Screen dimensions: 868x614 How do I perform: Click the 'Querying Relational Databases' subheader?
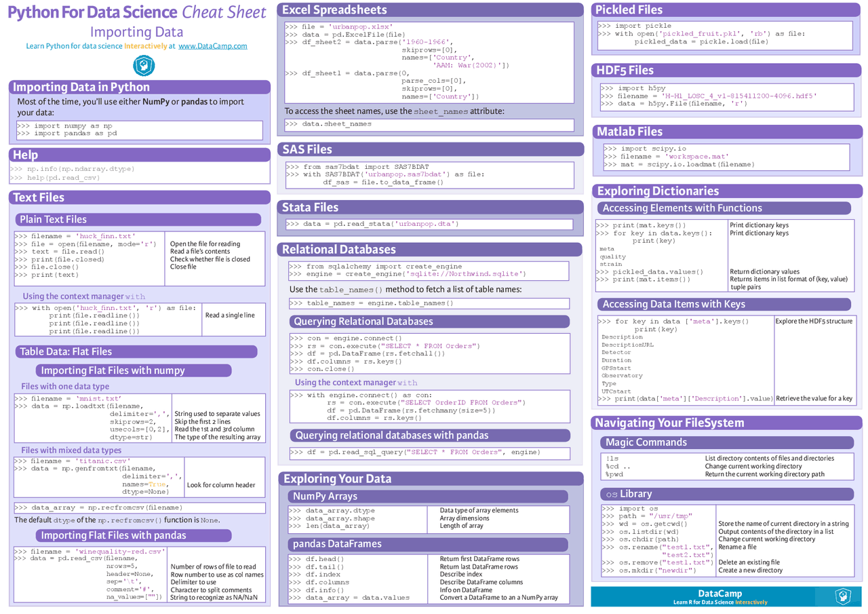tap(430, 322)
